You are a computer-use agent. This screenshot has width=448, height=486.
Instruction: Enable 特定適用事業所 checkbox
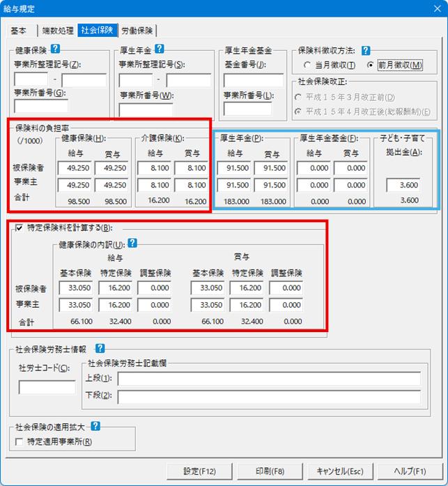[x=20, y=441]
